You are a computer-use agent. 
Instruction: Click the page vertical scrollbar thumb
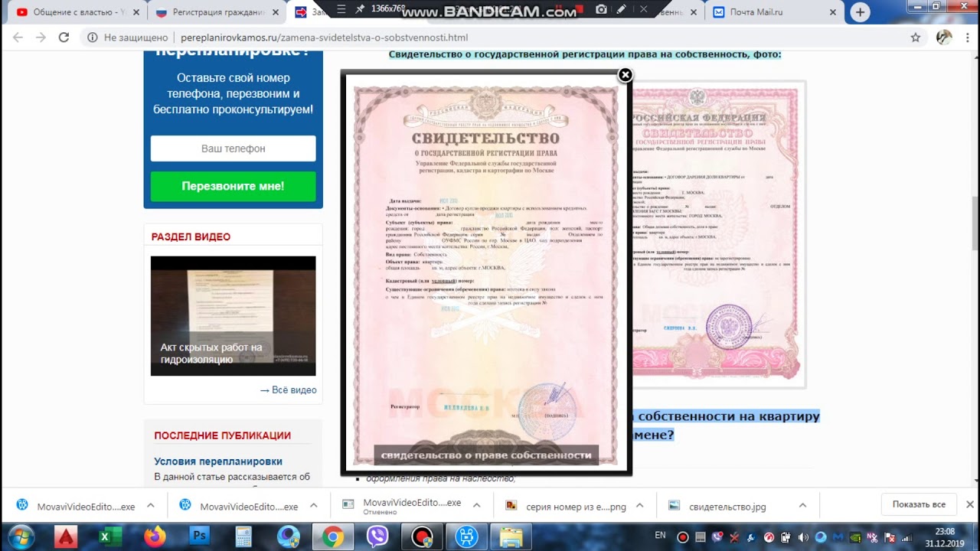click(975, 223)
